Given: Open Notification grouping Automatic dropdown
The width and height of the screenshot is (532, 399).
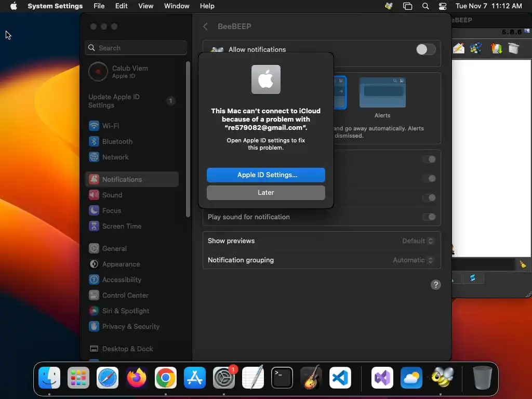Looking at the screenshot, I should [413, 260].
